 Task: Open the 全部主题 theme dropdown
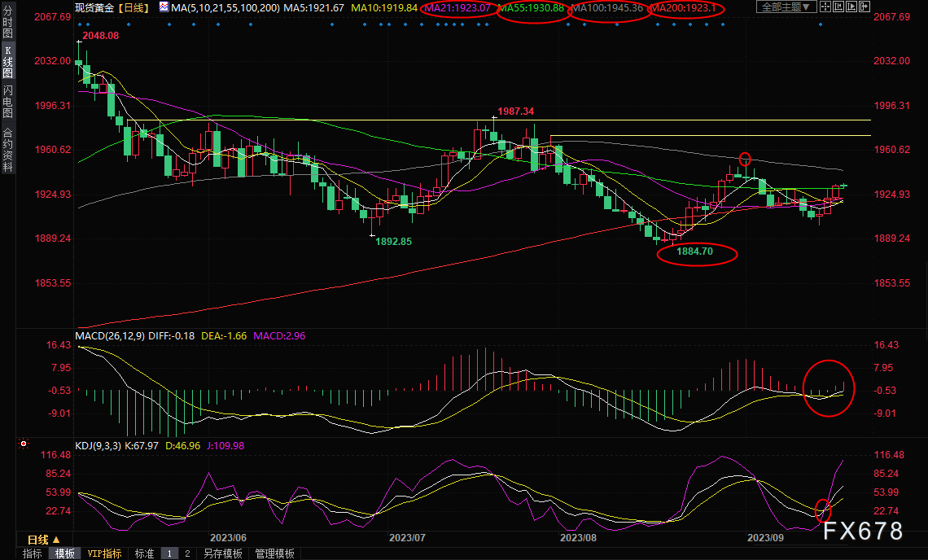[x=786, y=7]
